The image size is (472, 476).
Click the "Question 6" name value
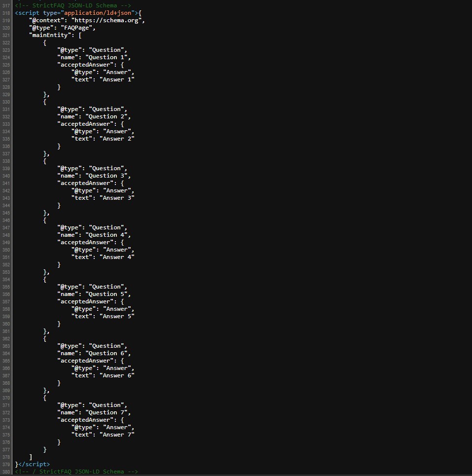pos(106,353)
